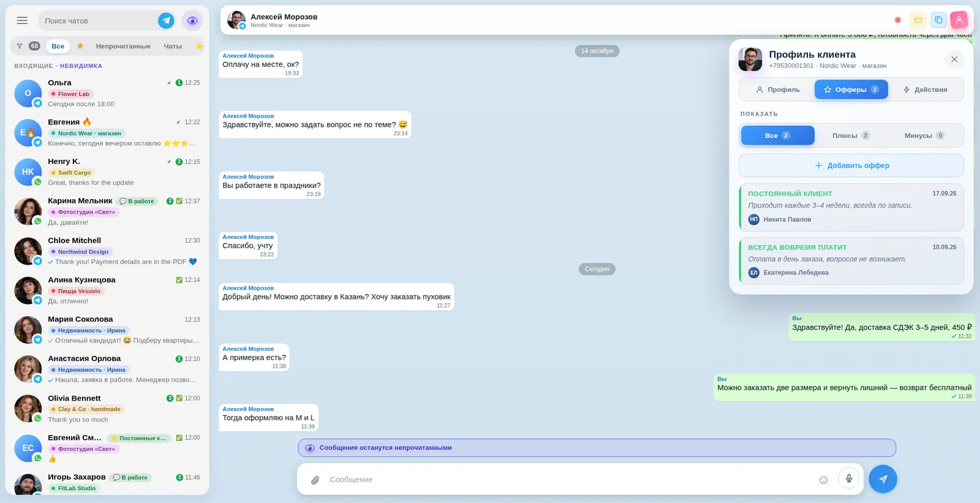Open the chat filter funnel icon
The width and height of the screenshot is (980, 503).
pyautogui.click(x=20, y=46)
